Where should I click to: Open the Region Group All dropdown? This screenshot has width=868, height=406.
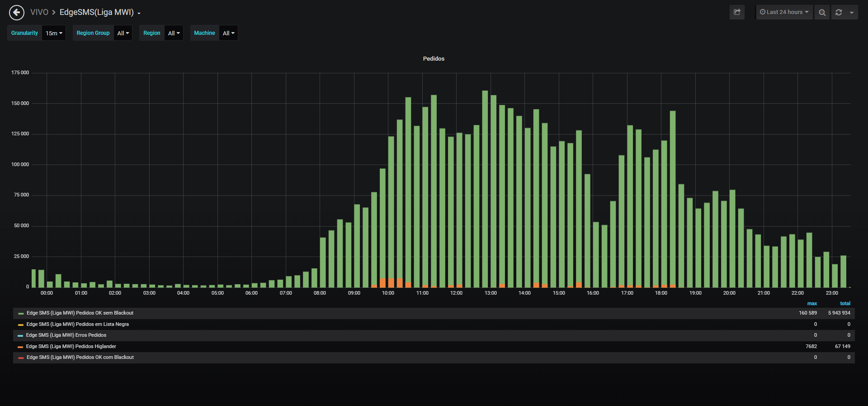(x=123, y=33)
